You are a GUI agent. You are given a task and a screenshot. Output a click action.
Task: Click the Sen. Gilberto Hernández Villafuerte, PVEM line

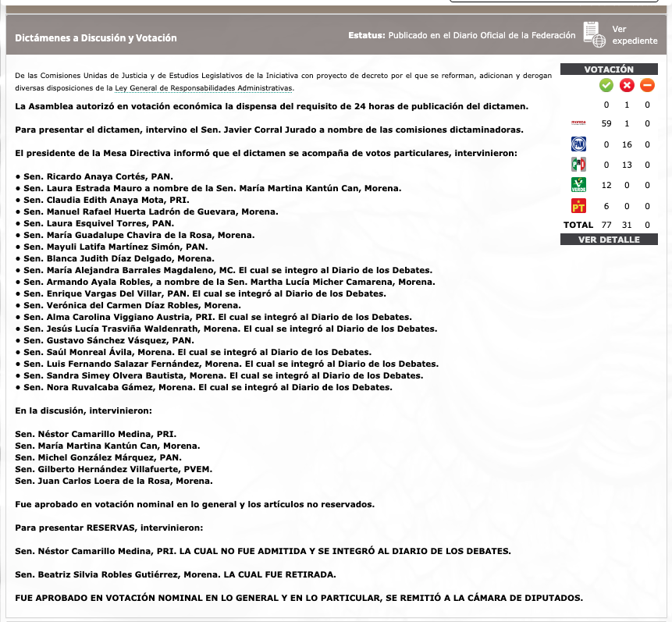[x=114, y=469]
